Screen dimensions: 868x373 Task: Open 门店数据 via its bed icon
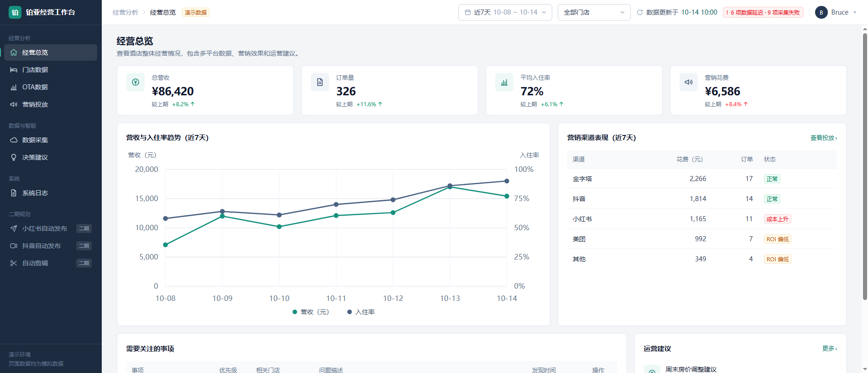click(14, 70)
